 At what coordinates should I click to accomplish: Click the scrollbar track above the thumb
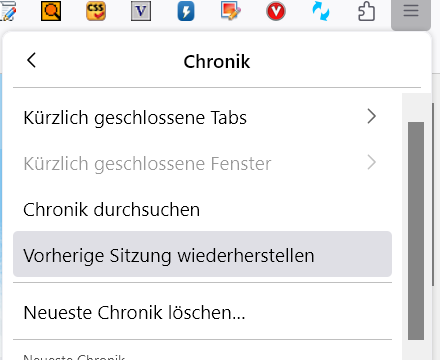click(x=416, y=107)
